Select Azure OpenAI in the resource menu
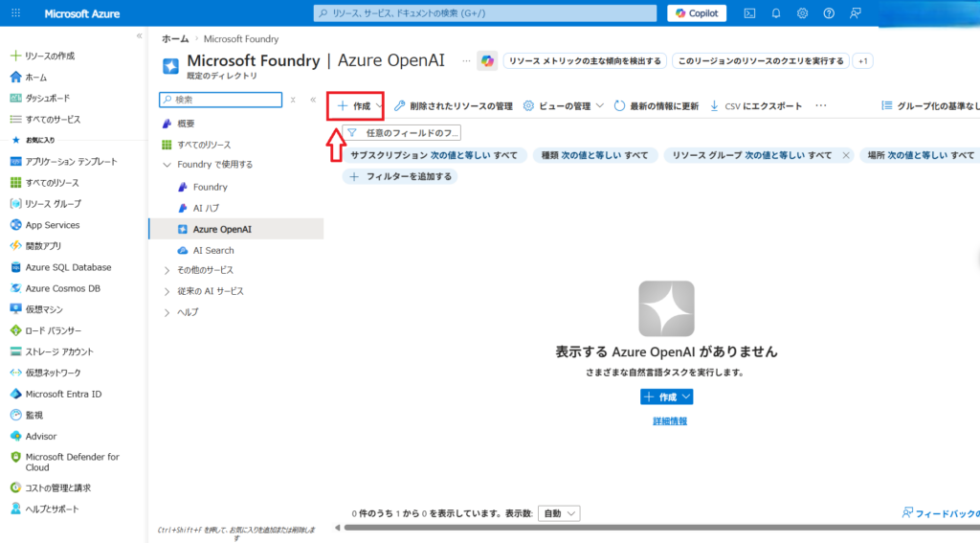This screenshot has height=543, width=980. pos(236,229)
